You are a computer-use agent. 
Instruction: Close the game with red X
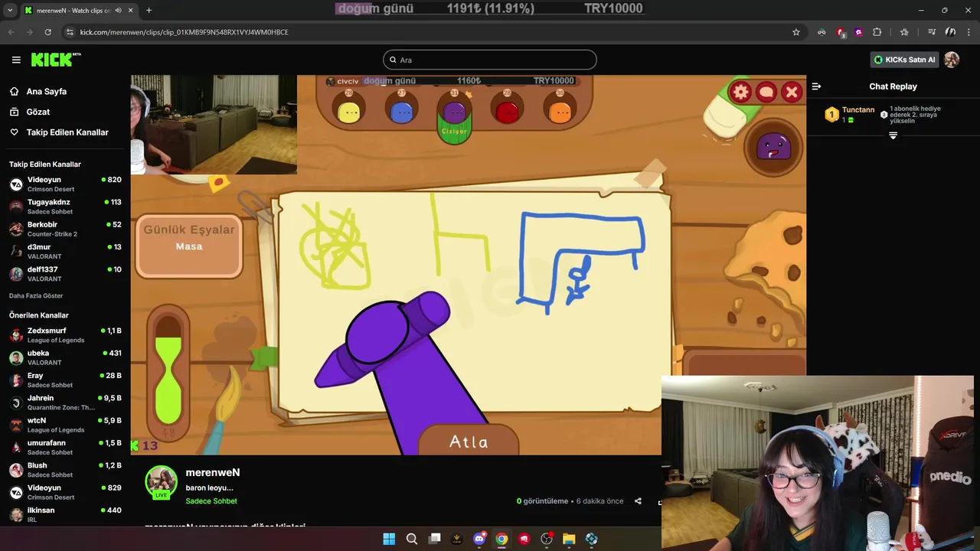point(792,93)
